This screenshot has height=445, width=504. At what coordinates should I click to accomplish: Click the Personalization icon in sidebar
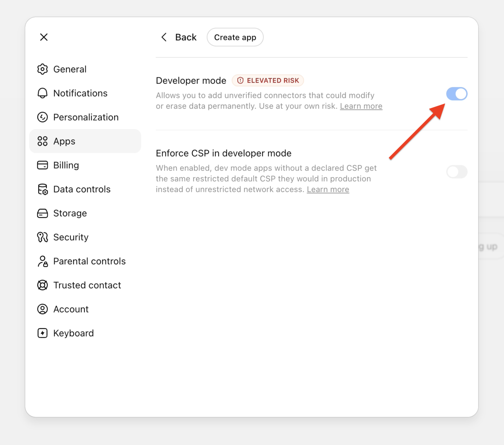coord(42,117)
